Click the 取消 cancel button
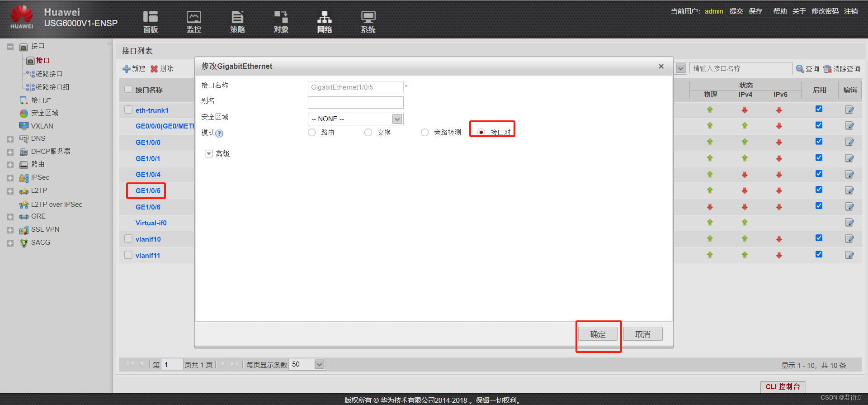 coord(642,334)
